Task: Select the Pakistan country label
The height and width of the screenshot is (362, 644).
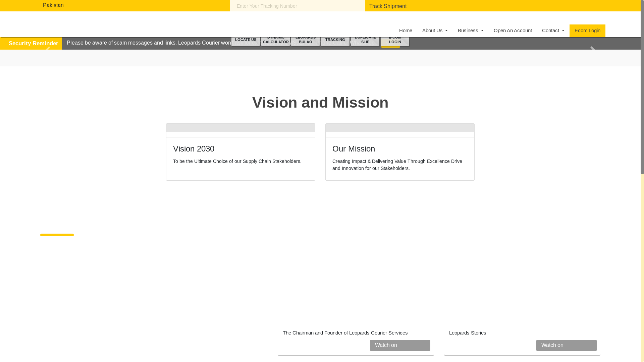Action: coord(53,5)
